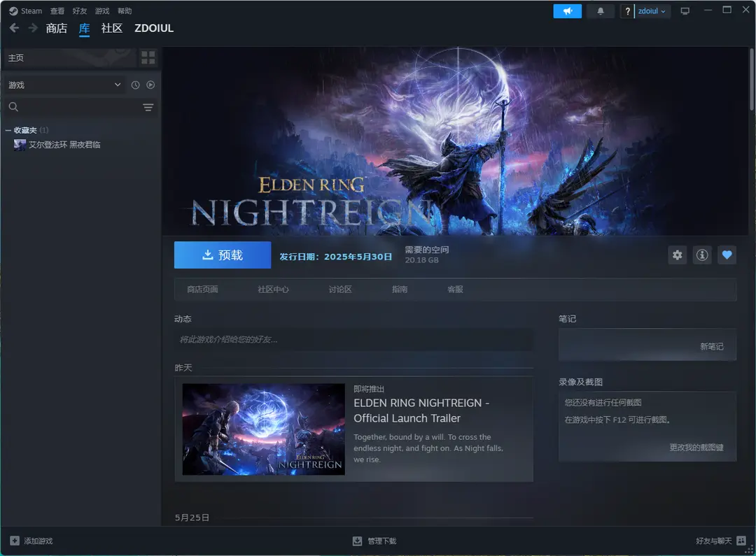Toggle the favorite heart button
The width and height of the screenshot is (756, 556).
coord(727,255)
